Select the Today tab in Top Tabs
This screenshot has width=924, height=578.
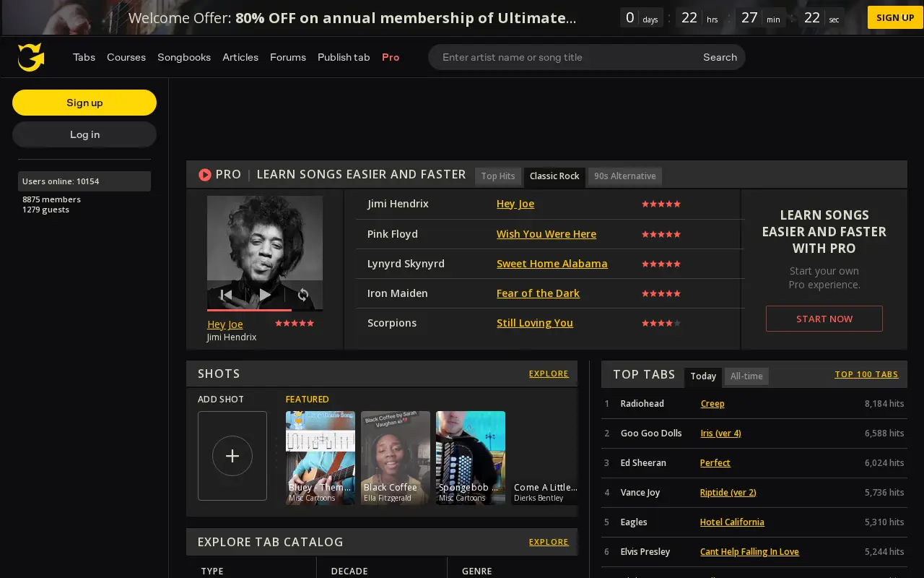click(703, 376)
